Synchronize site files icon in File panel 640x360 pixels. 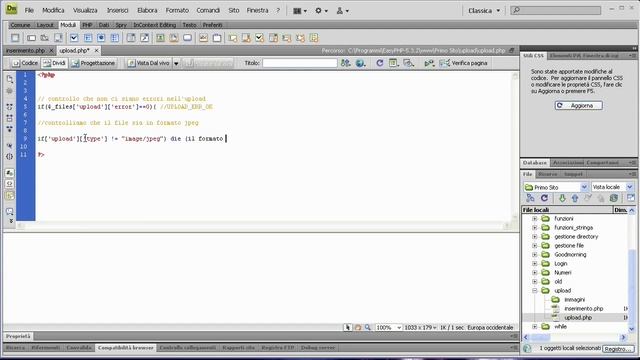point(613,198)
